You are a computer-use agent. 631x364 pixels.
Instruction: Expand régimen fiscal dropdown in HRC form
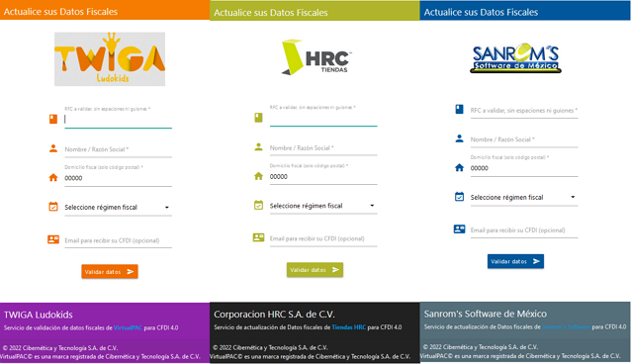tap(323, 206)
